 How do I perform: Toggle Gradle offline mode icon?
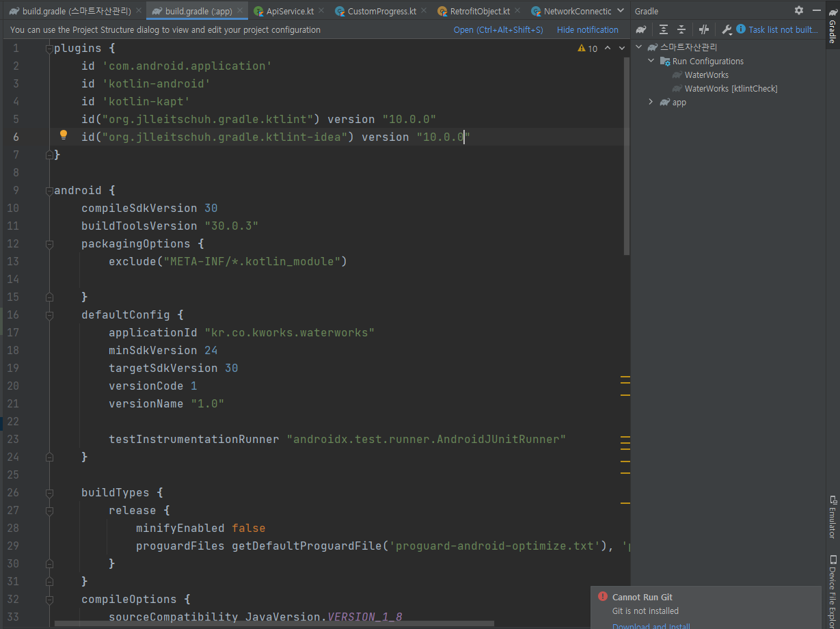(704, 29)
